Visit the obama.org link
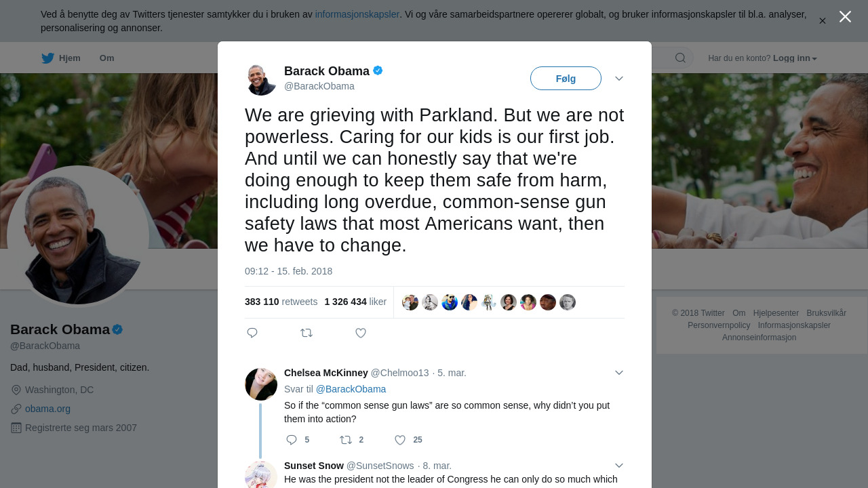 pos(47,409)
